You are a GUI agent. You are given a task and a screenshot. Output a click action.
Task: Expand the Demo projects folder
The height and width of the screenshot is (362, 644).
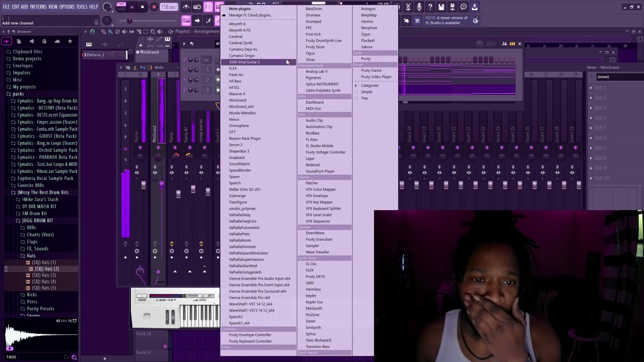click(24, 59)
